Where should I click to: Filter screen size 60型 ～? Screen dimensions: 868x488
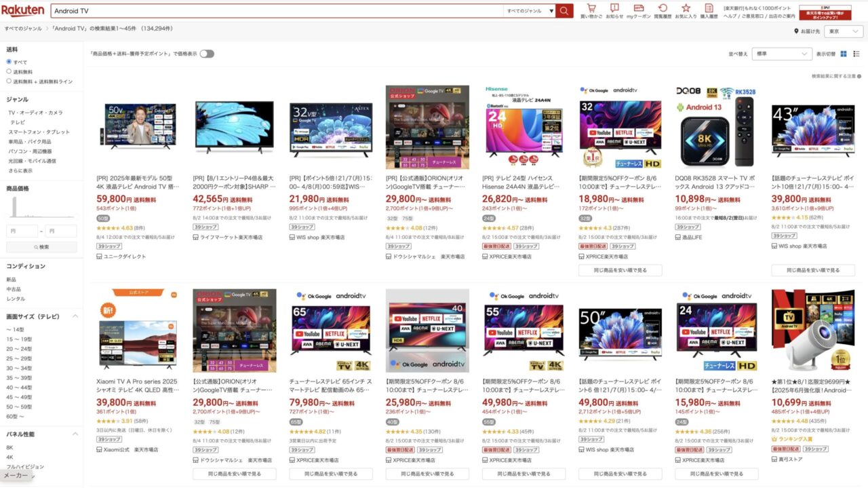click(15, 416)
